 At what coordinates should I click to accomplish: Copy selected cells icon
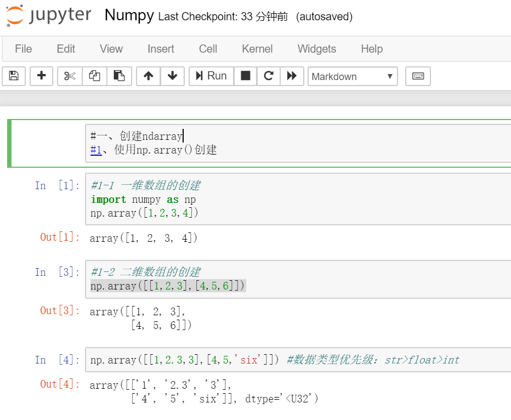coord(94,76)
